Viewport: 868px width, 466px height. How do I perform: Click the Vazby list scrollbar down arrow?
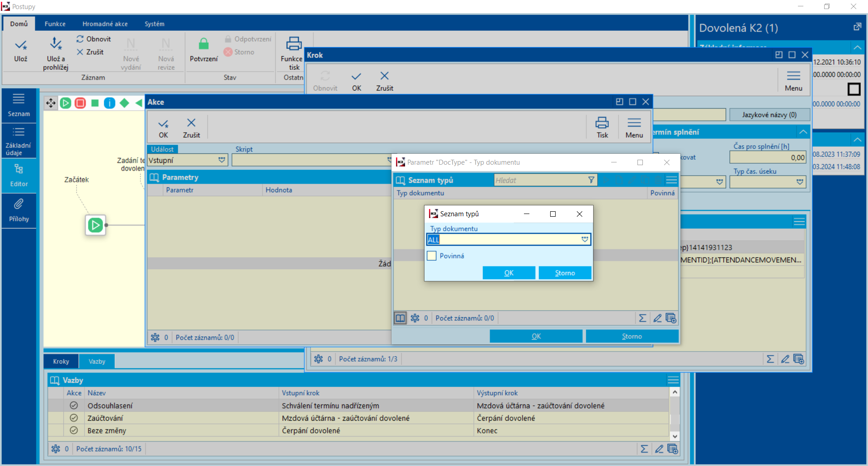(675, 436)
